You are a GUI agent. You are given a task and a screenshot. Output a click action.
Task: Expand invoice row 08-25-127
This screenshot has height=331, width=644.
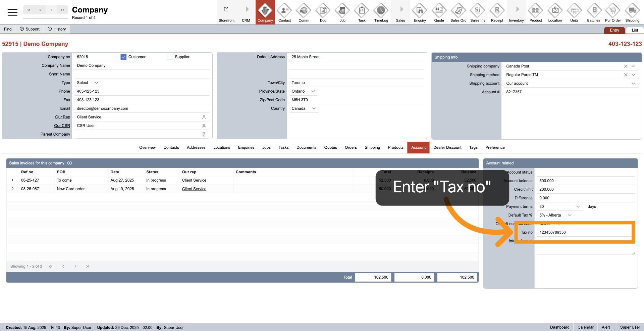(x=13, y=180)
